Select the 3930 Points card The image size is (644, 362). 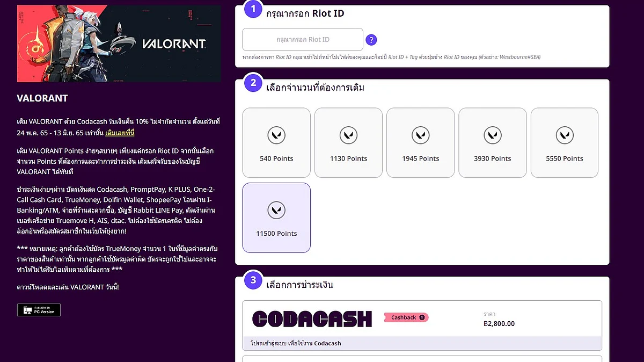click(x=493, y=143)
